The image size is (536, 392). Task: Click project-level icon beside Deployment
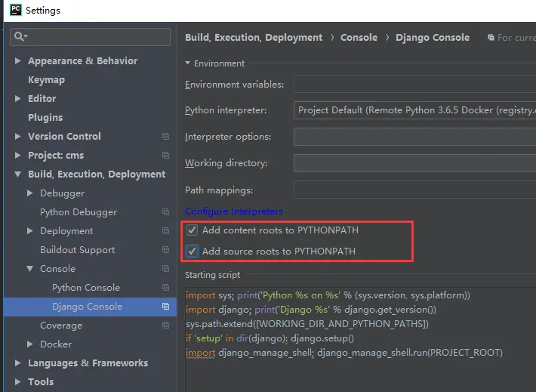tap(165, 231)
